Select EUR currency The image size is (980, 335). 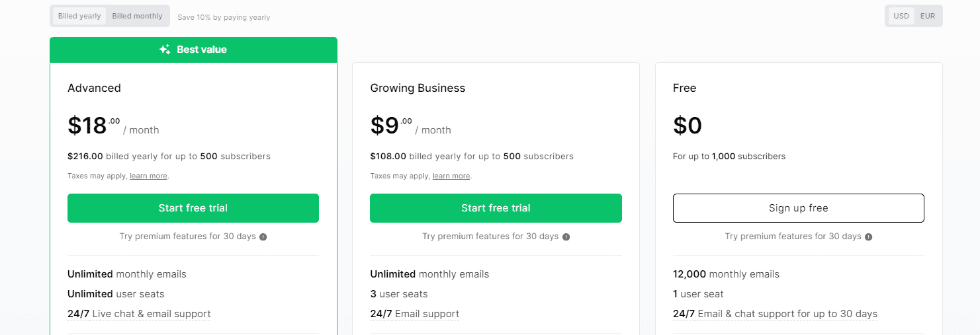point(928,16)
